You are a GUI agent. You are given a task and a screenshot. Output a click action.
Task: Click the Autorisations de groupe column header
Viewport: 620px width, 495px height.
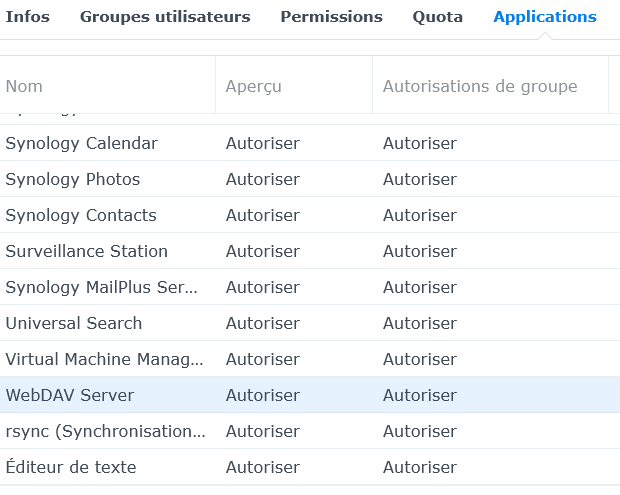click(x=490, y=86)
